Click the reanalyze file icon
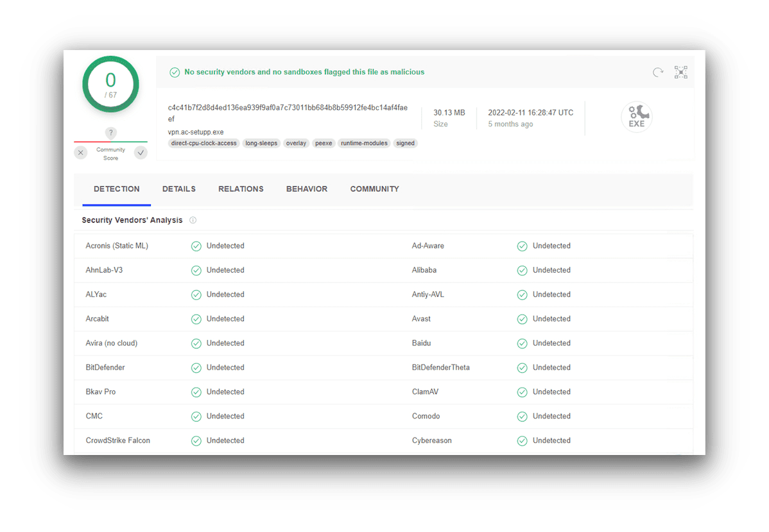This screenshot has width=769, height=532. 657,72
